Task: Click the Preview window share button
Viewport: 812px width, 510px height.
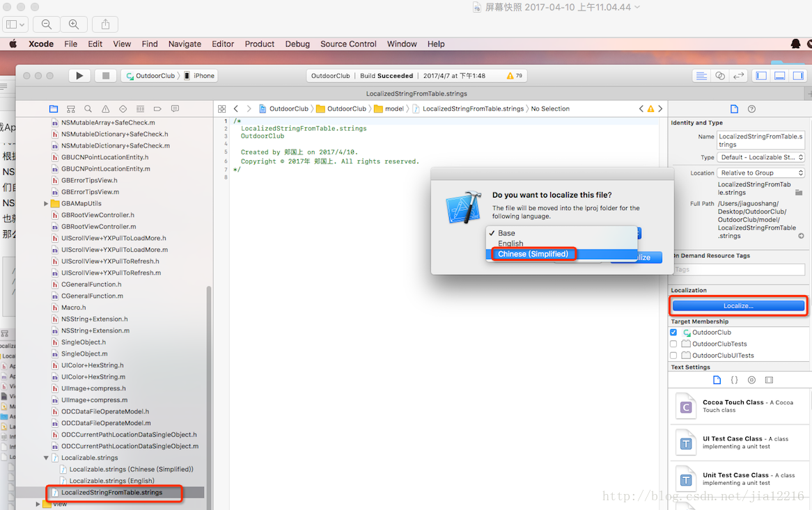Action: (105, 24)
